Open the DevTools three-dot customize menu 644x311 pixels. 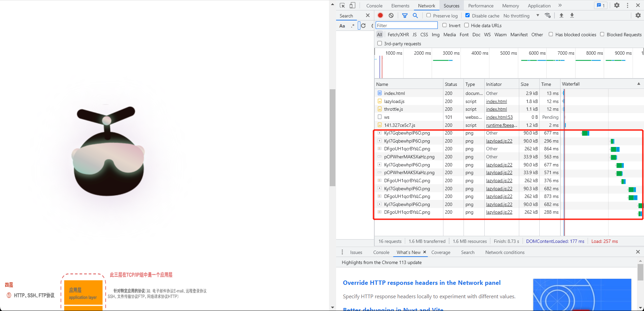(x=628, y=5)
